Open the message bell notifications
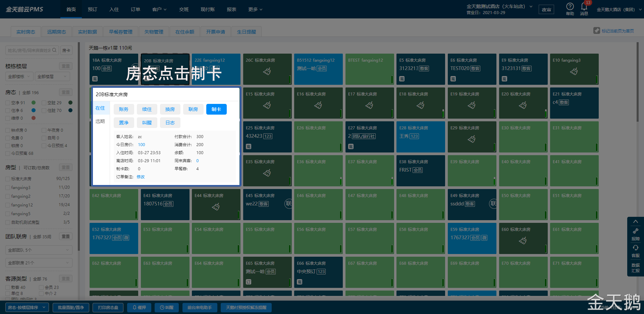Screen dimensions: 644x314 584,6
